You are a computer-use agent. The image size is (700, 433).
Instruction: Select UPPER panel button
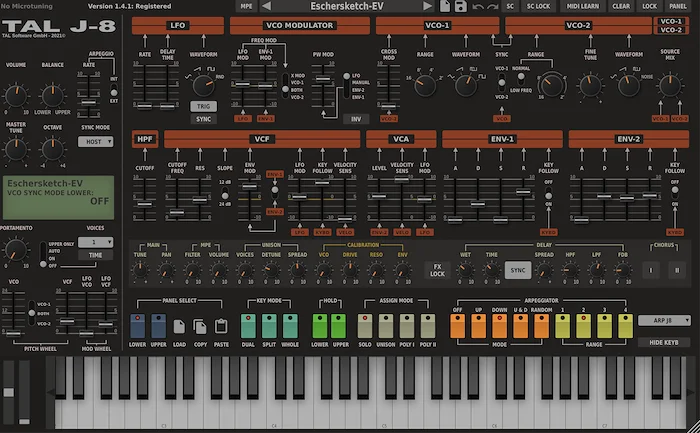tap(158, 326)
